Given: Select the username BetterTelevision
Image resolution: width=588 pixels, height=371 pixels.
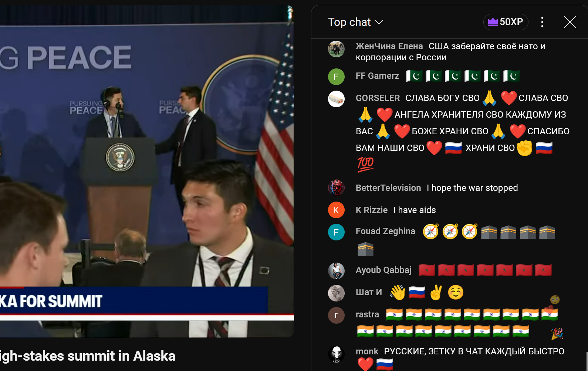Looking at the screenshot, I should [388, 188].
